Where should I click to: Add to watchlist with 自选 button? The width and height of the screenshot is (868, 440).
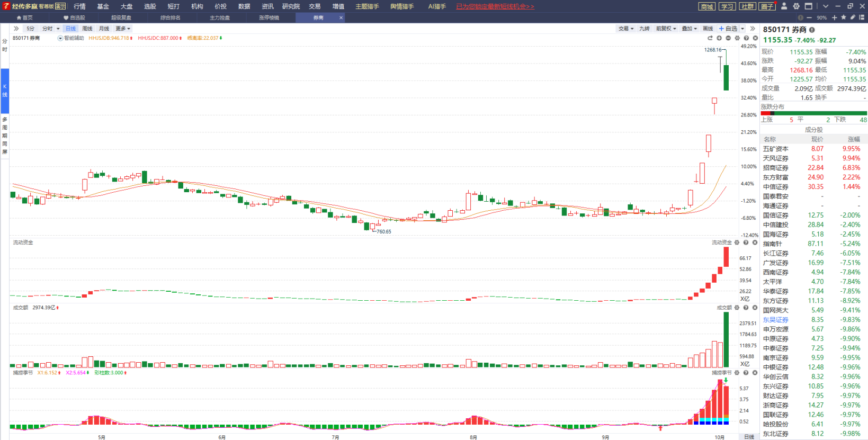tap(728, 29)
